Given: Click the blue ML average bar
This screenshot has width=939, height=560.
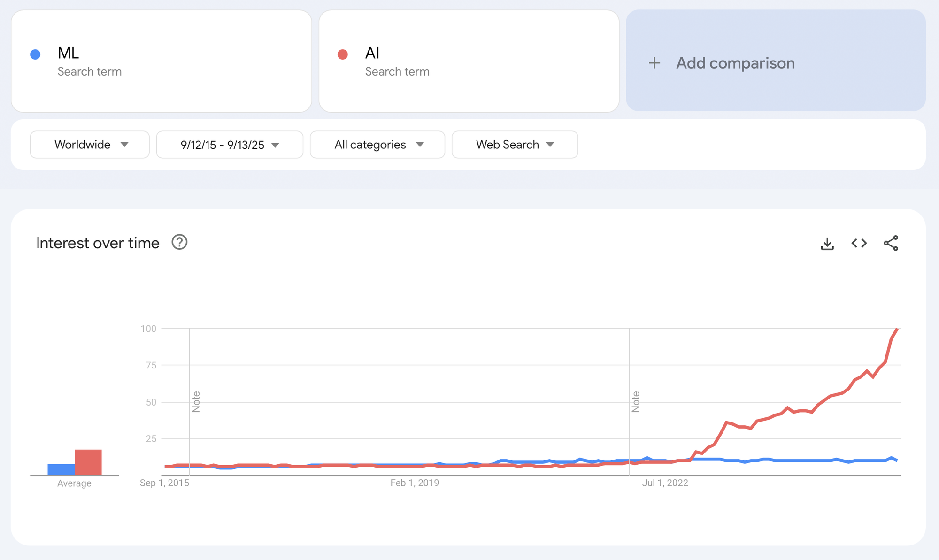Looking at the screenshot, I should click(61, 469).
